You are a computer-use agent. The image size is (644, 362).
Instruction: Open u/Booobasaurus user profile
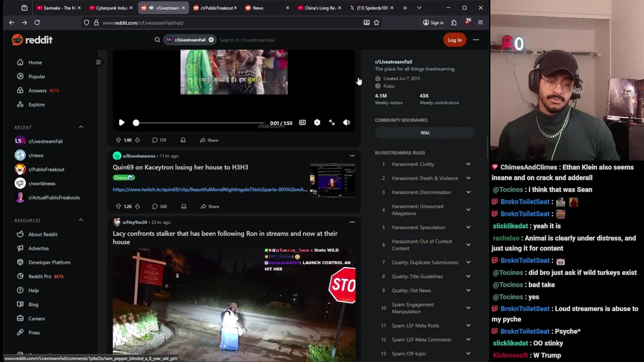(x=139, y=156)
